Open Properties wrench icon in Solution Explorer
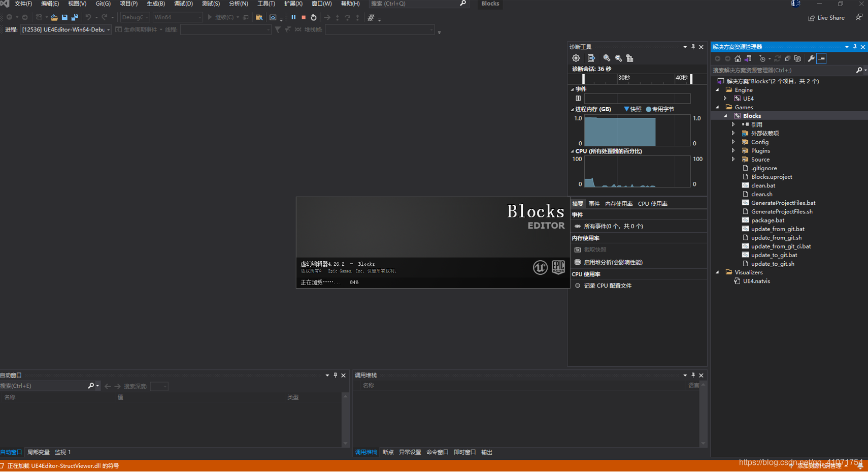 click(x=811, y=58)
